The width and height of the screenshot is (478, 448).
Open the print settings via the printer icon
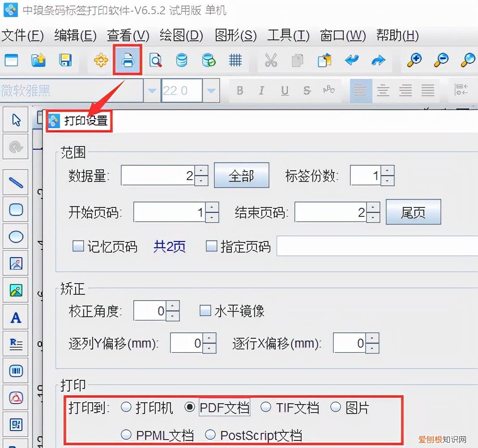coord(128,60)
